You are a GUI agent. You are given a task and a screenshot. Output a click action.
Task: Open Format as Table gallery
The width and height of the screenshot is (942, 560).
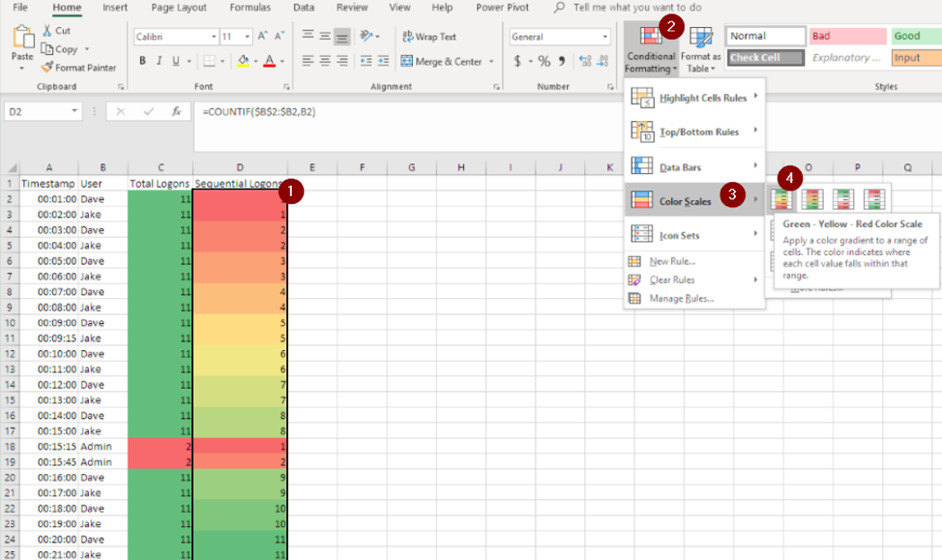point(700,49)
